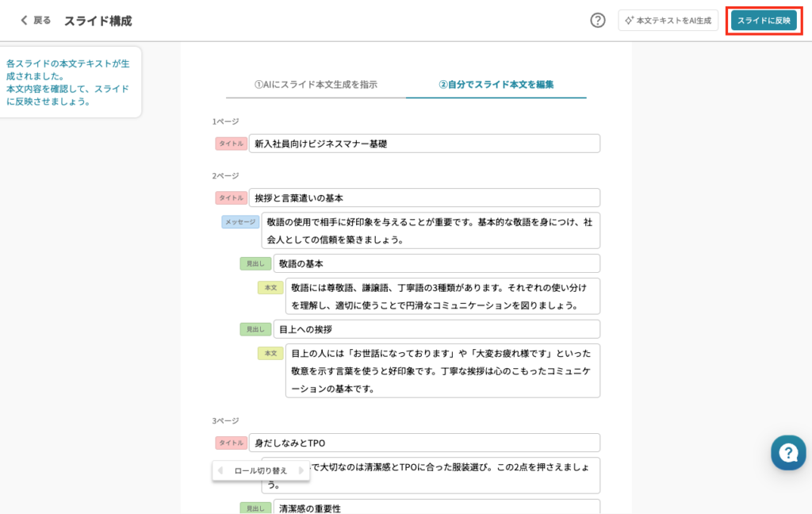Click the back arrow labeled 戻る
812x514 pixels.
click(x=35, y=21)
